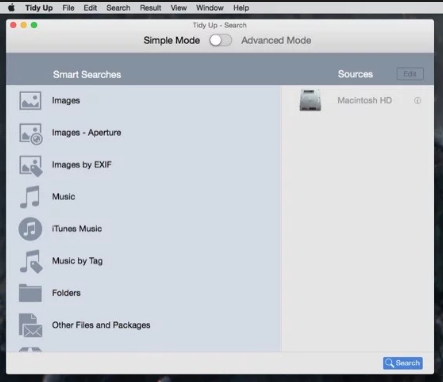Select the 'Images by EXIF' text
The width and height of the screenshot is (443, 382).
pos(82,165)
